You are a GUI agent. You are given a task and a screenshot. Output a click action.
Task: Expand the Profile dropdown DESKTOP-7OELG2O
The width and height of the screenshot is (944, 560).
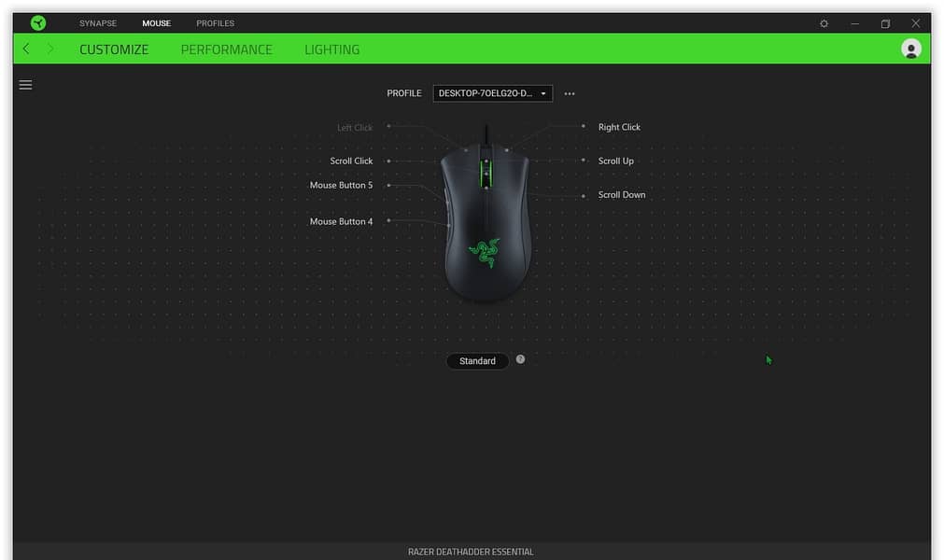[x=492, y=93]
